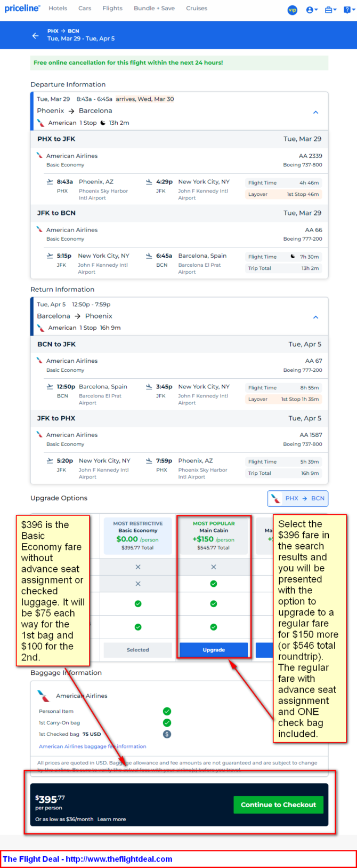
Task: Click the AA 67 flight number
Action: 314,361
